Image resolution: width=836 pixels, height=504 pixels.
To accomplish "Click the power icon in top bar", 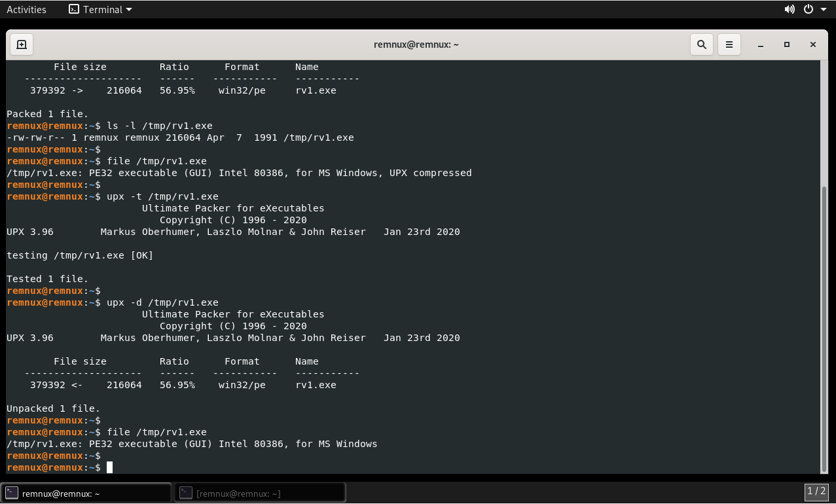I will [809, 9].
